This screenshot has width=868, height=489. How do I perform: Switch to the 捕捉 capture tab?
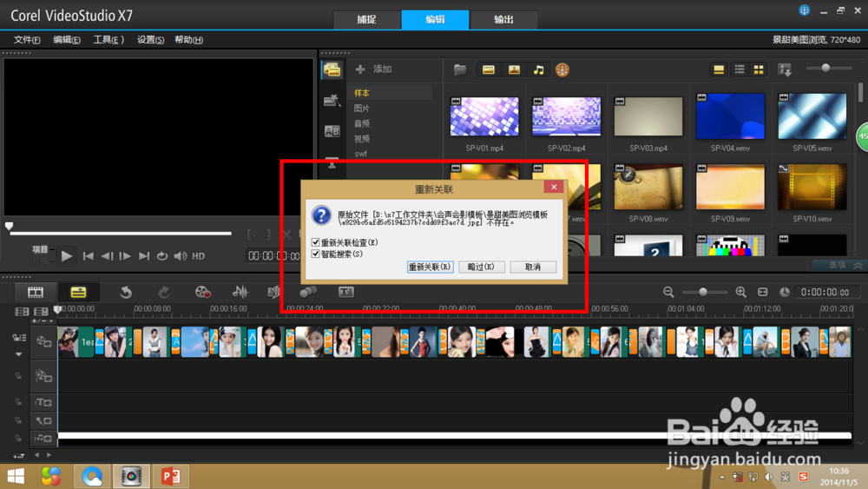[366, 19]
